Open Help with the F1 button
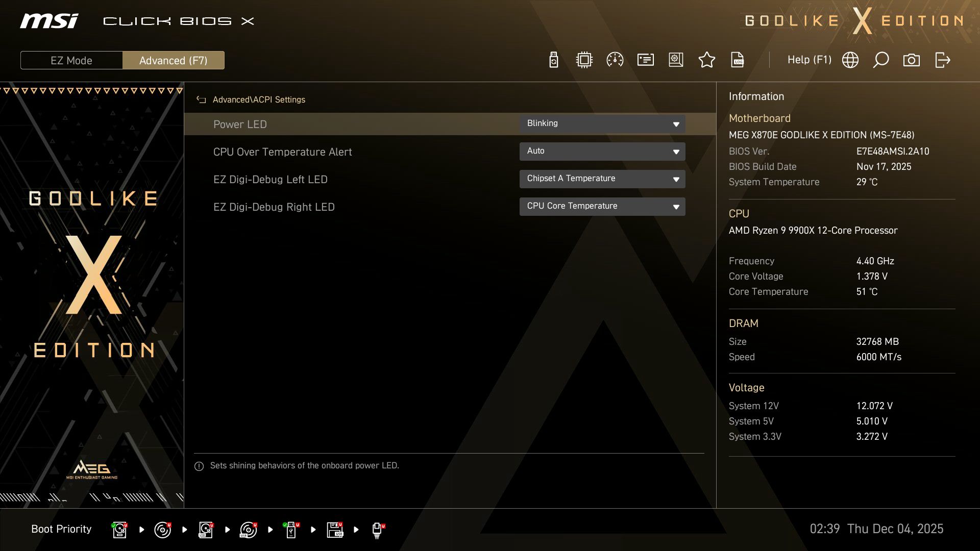The image size is (980, 551). click(810, 60)
